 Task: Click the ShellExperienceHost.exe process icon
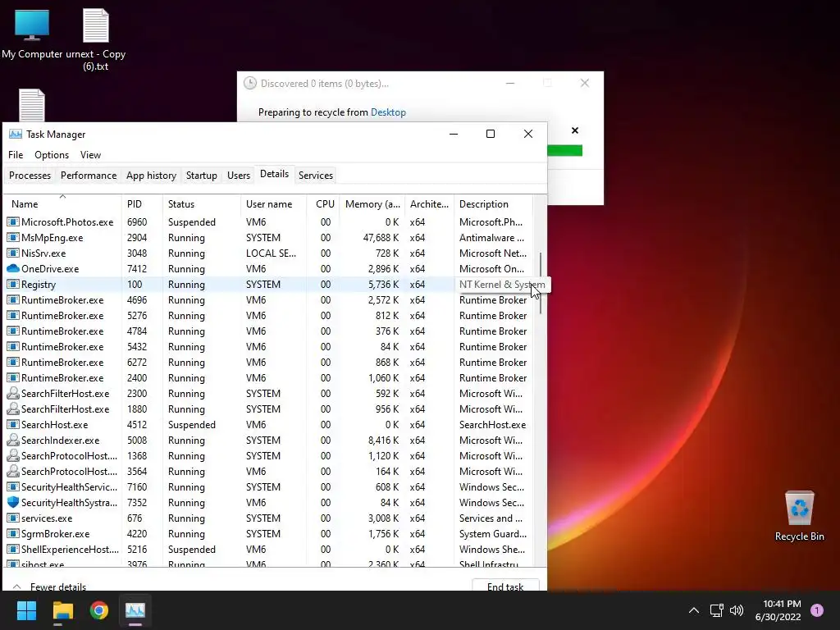point(13,550)
